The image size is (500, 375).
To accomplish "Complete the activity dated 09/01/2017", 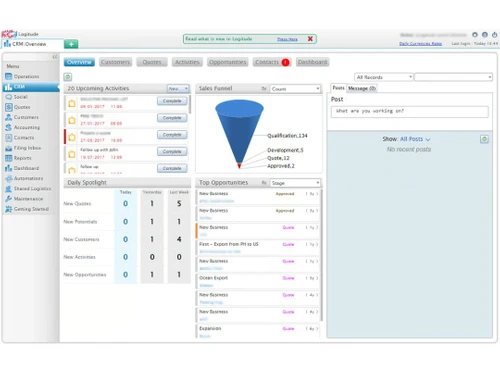I will pos(172,101).
